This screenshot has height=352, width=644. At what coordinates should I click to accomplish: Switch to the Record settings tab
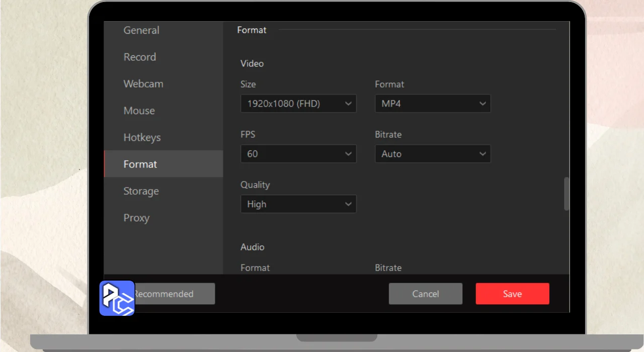coord(140,57)
